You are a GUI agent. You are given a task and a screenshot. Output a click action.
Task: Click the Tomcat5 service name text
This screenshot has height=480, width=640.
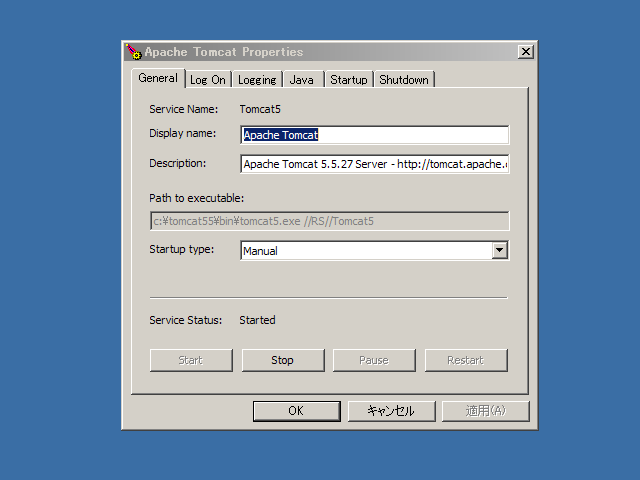tap(260, 109)
